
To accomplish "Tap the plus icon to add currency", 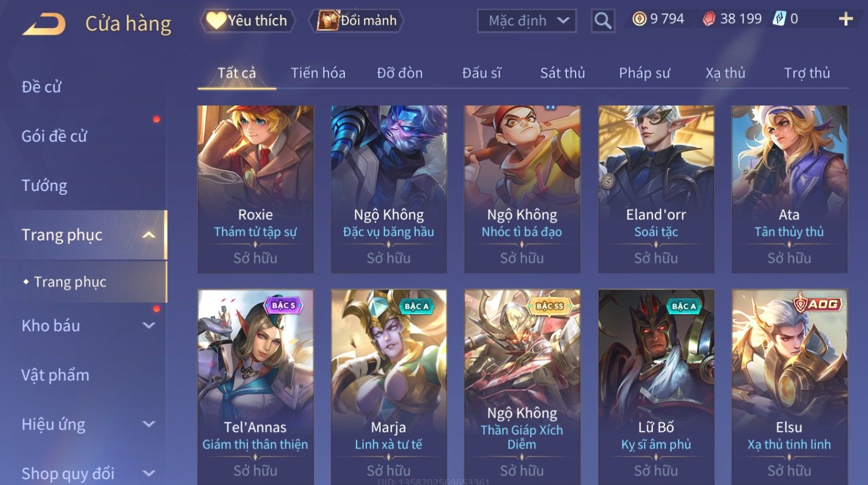I will coord(846,20).
